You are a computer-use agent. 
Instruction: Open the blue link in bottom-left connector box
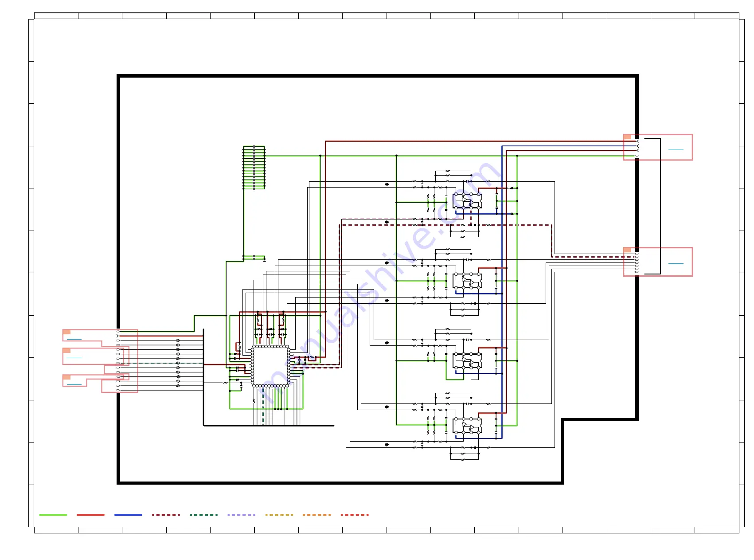click(x=74, y=384)
